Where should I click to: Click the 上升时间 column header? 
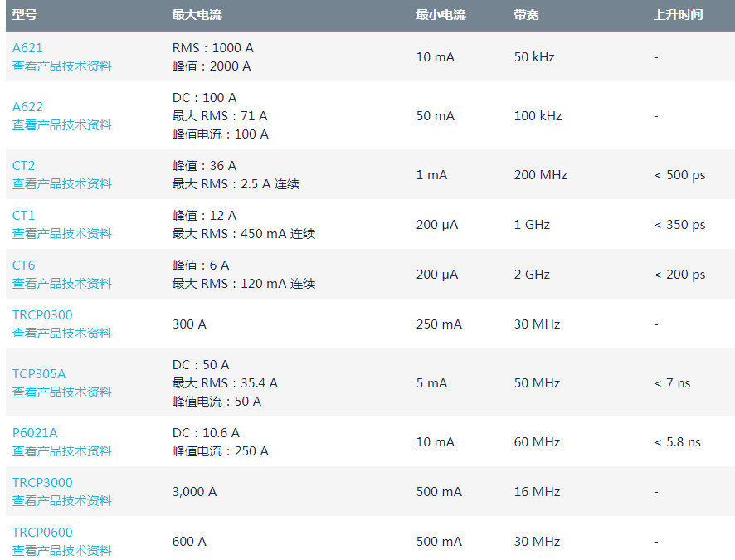pos(679,15)
